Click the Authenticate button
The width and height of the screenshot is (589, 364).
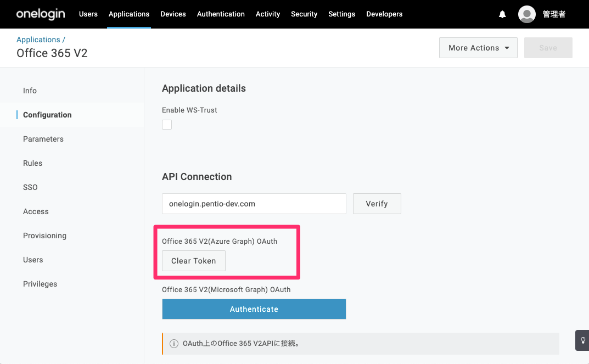point(254,309)
